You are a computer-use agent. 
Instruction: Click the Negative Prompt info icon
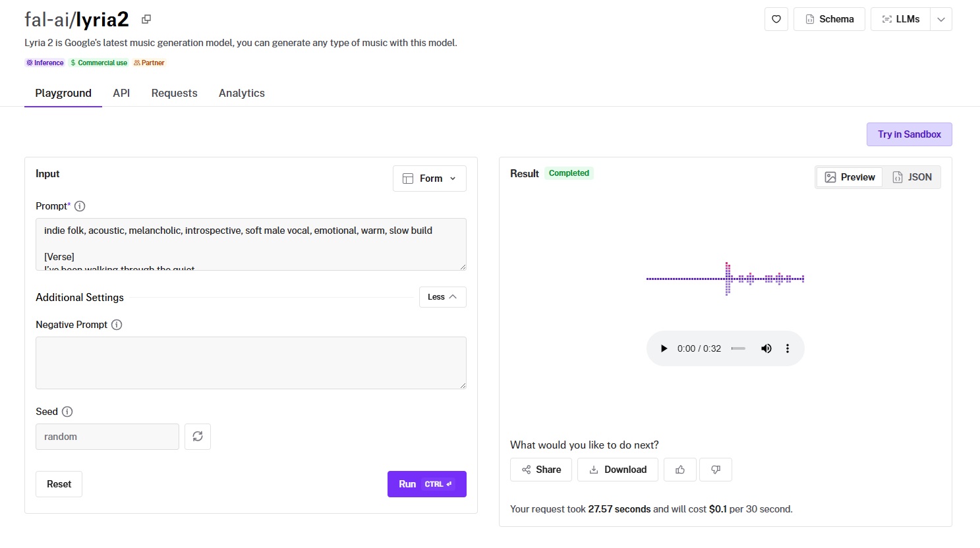(x=117, y=325)
